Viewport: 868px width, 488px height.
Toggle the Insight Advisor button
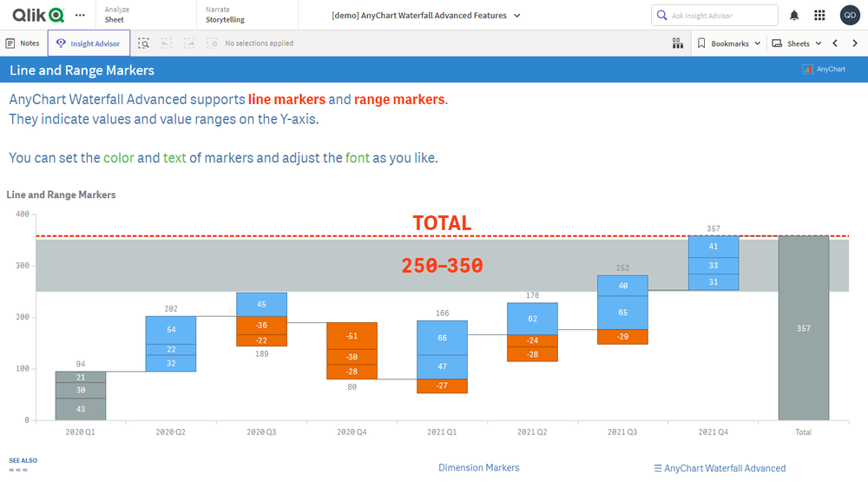click(x=89, y=43)
